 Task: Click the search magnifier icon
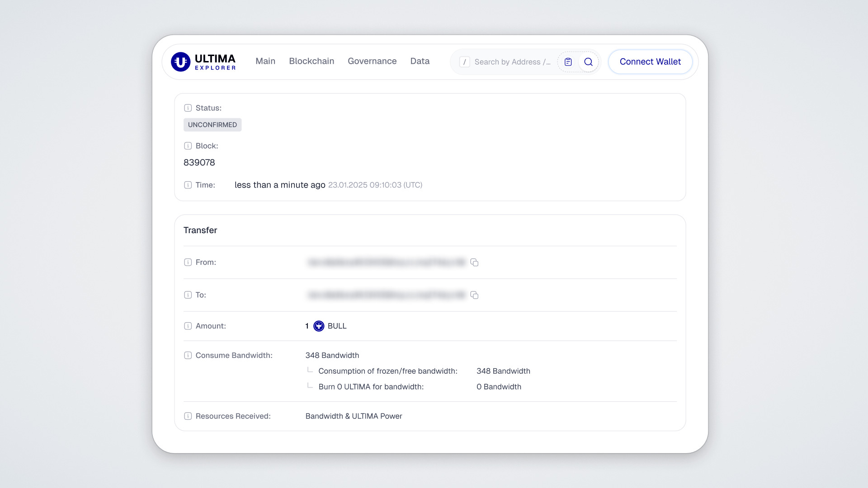point(588,62)
